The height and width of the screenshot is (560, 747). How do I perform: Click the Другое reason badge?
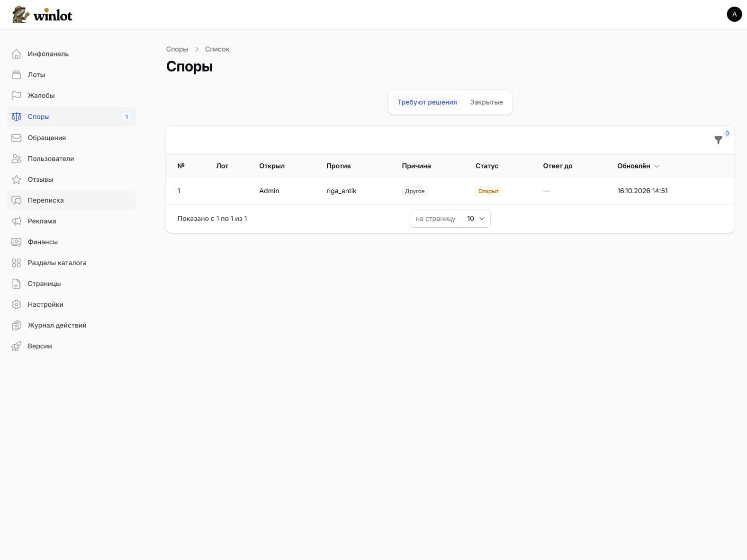point(414,191)
